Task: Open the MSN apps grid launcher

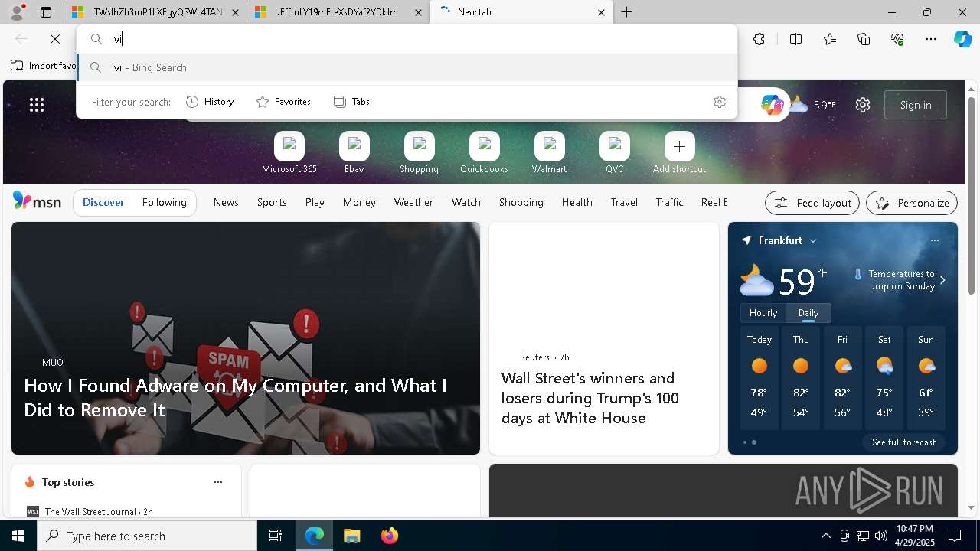Action: pyautogui.click(x=37, y=105)
